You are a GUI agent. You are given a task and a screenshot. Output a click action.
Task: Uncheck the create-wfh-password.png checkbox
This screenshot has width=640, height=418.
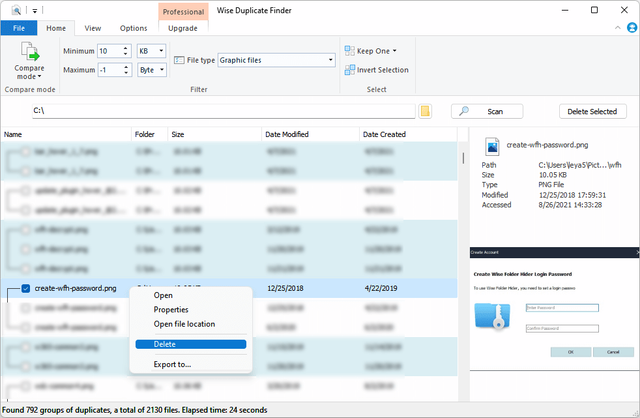click(x=26, y=289)
